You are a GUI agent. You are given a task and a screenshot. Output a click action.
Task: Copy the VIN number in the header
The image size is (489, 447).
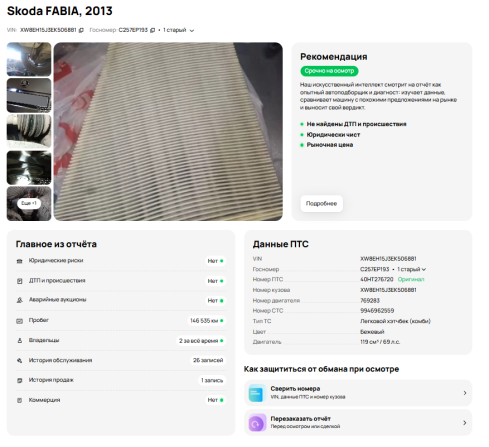(81, 30)
